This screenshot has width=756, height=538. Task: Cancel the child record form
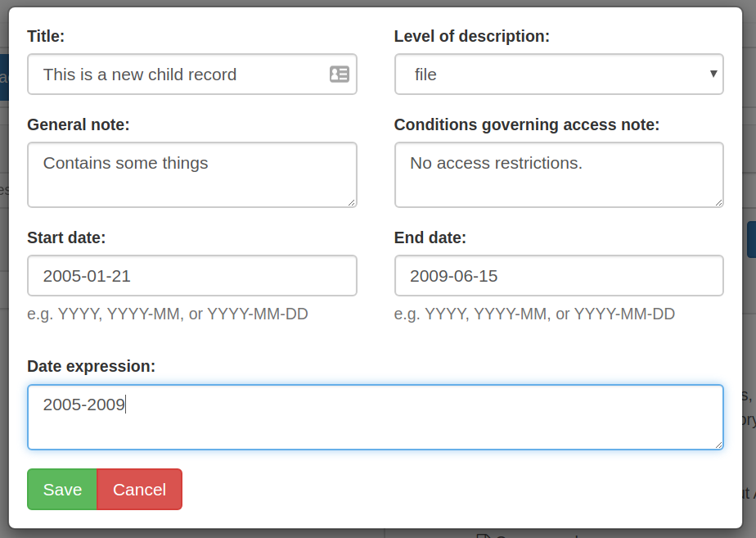(x=139, y=490)
